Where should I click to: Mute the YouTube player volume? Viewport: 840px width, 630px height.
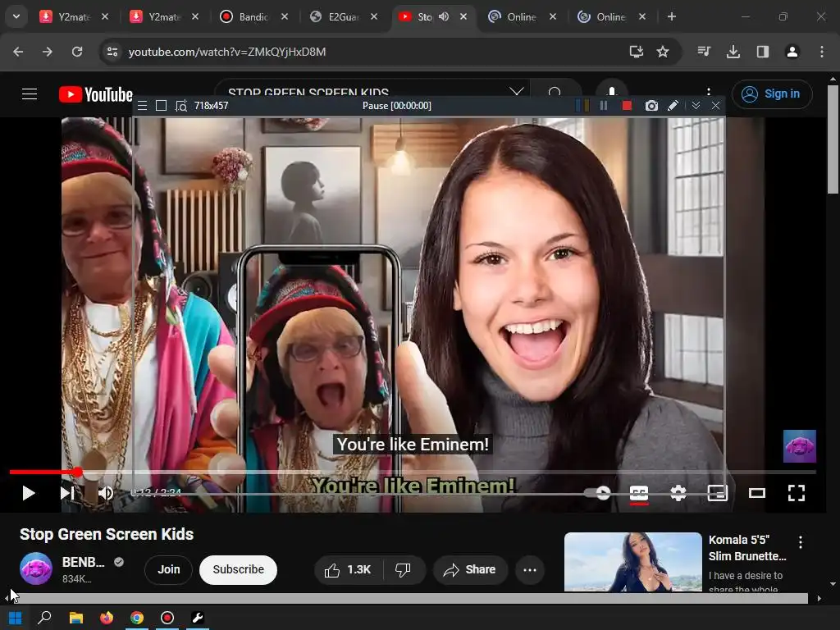coord(106,493)
